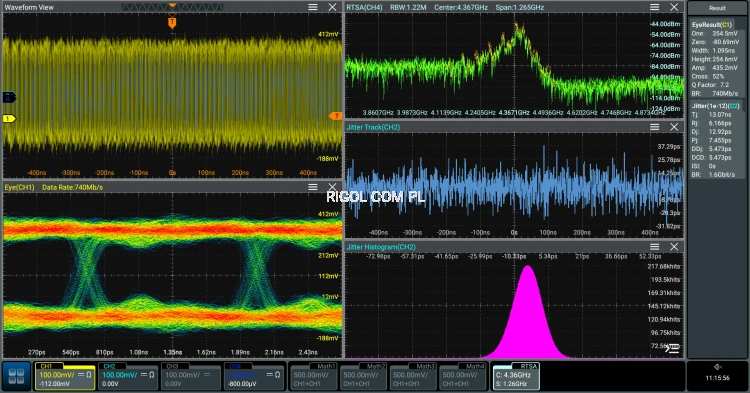The height and width of the screenshot is (393, 750).
Task: Close the Eye(CH1) diagram panel
Action: click(332, 187)
